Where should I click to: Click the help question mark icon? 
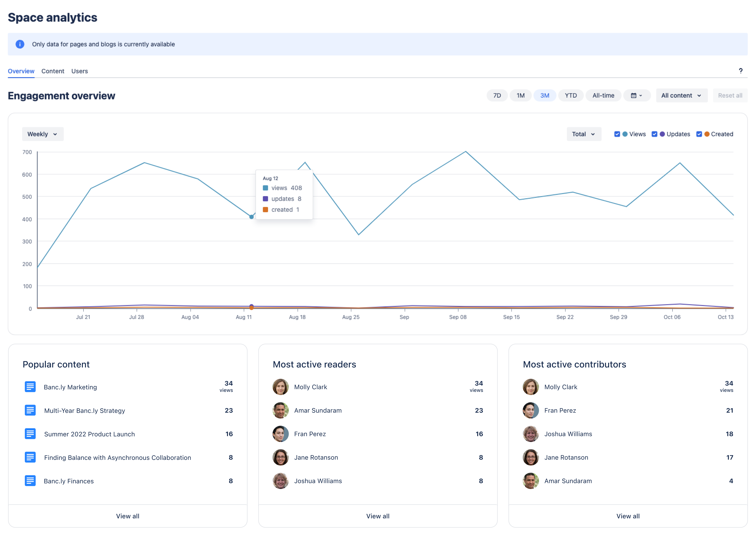click(x=740, y=71)
